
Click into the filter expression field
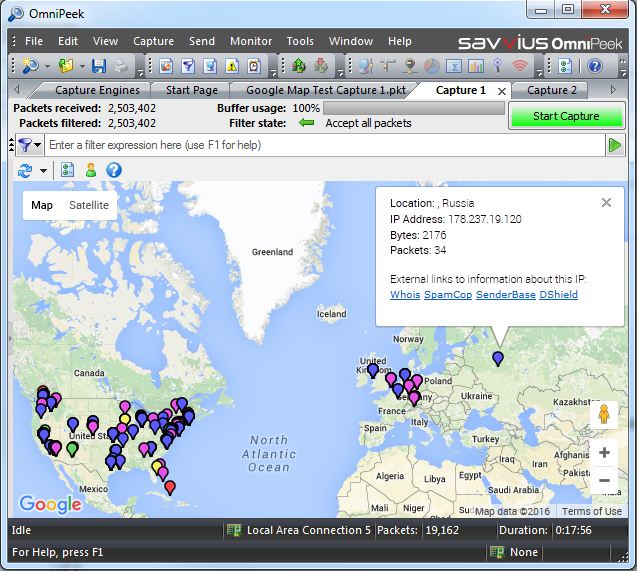[325, 145]
